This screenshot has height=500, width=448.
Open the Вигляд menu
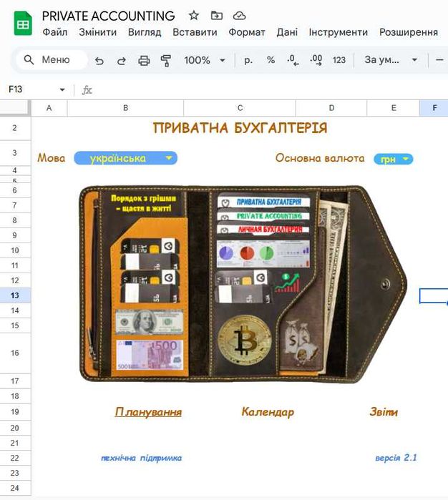145,32
